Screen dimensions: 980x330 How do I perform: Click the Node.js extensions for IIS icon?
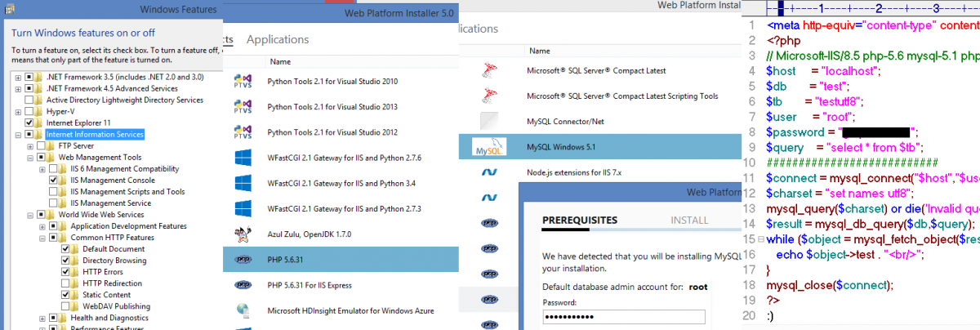pos(490,172)
